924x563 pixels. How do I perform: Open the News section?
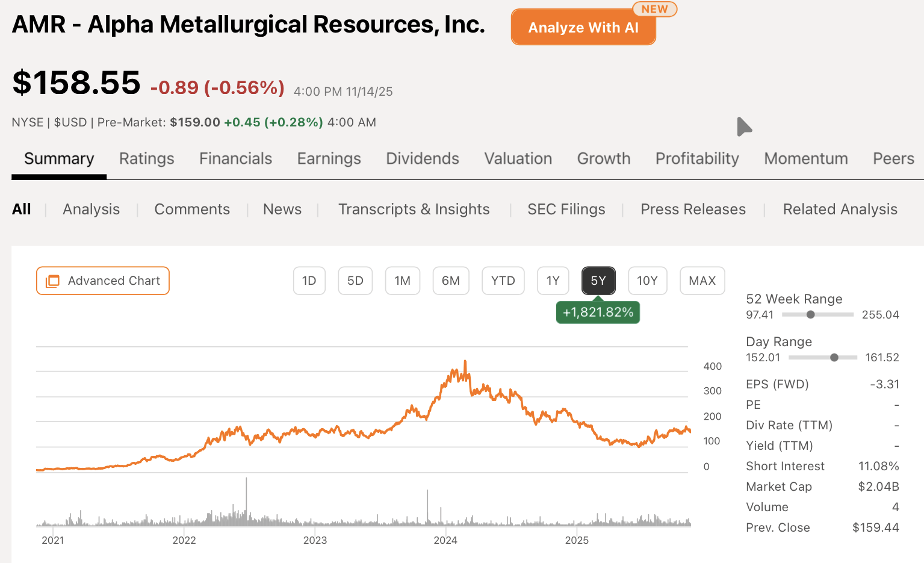point(282,209)
